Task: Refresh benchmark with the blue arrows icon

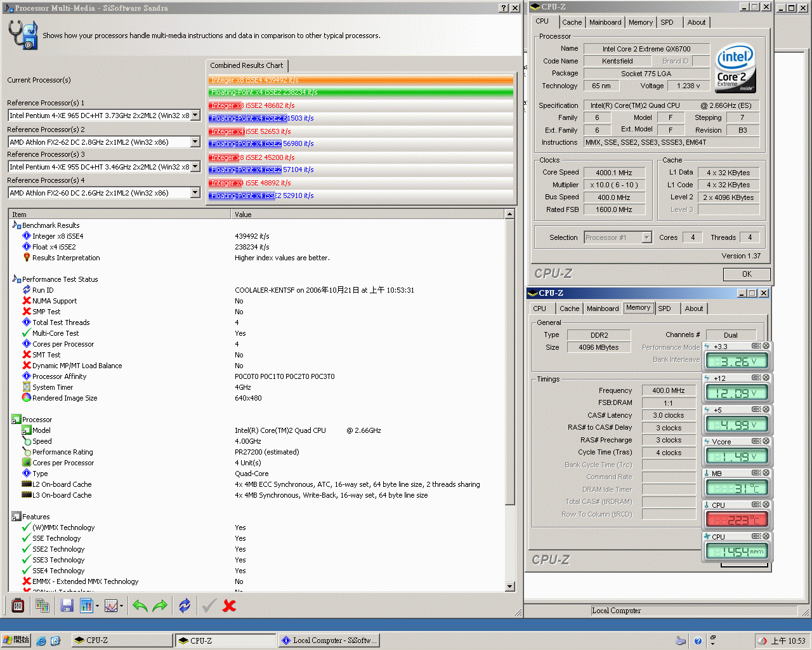Action: (185, 606)
